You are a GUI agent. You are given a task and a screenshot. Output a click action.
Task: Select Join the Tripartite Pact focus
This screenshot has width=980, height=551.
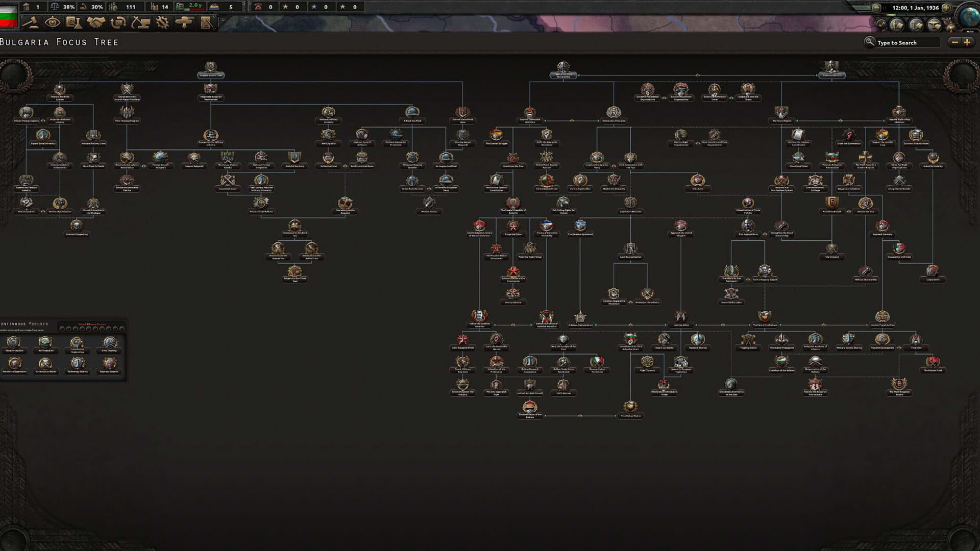pos(882,318)
